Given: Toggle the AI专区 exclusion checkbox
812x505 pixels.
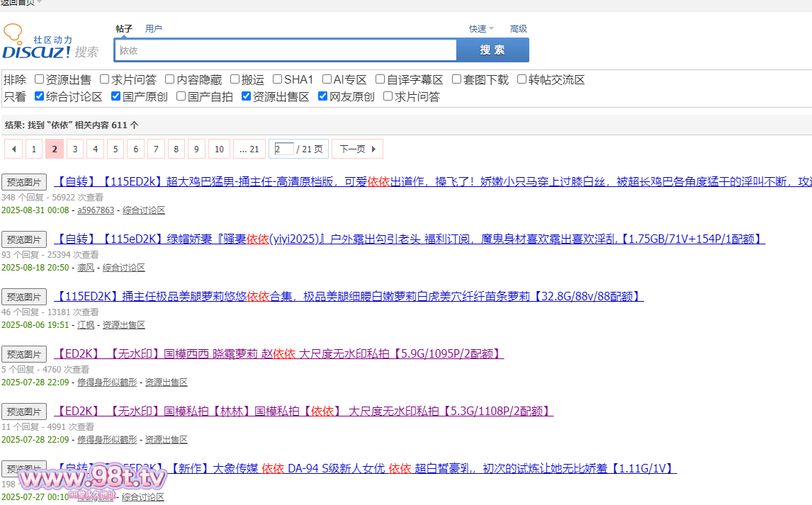Looking at the screenshot, I should pos(327,79).
